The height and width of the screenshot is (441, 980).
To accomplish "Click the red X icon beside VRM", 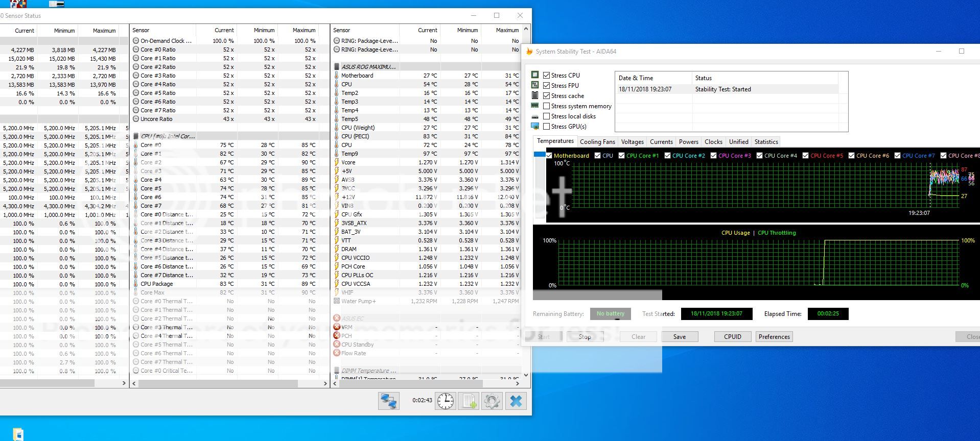I will [337, 327].
